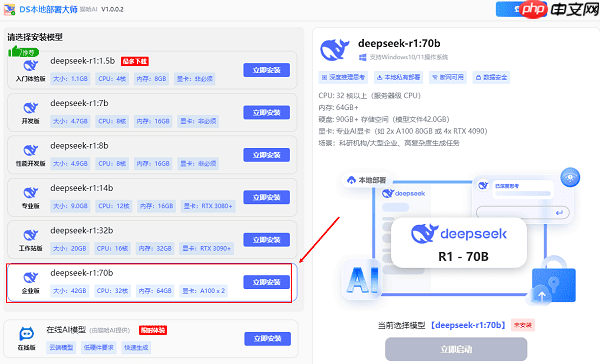Click the 内存: 32GB tag
Viewport: 600px width, 364px height.
coord(155,248)
